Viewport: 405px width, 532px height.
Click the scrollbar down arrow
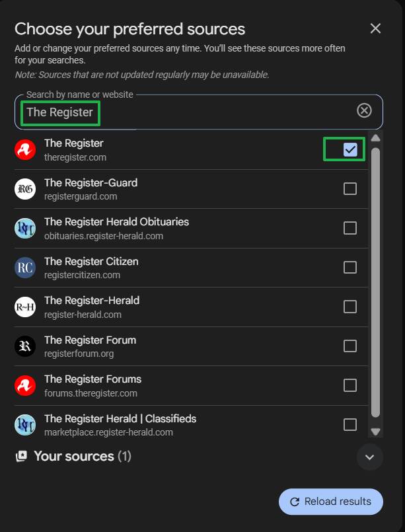(x=375, y=432)
